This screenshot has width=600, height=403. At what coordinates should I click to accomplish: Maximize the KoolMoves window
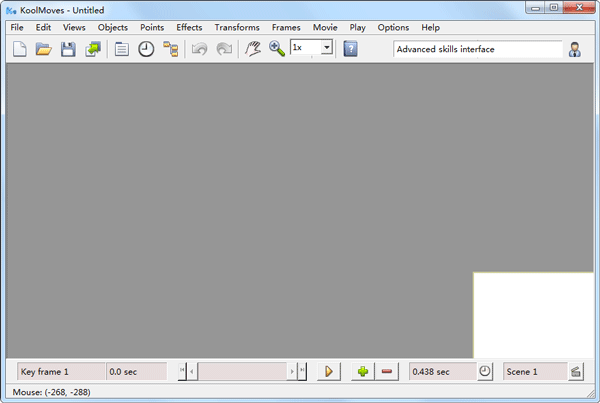554,8
